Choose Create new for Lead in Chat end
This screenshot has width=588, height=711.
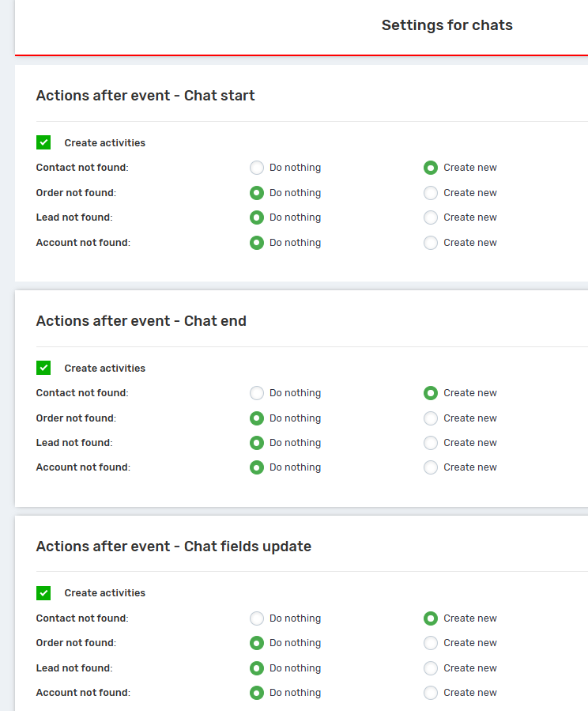(x=431, y=443)
